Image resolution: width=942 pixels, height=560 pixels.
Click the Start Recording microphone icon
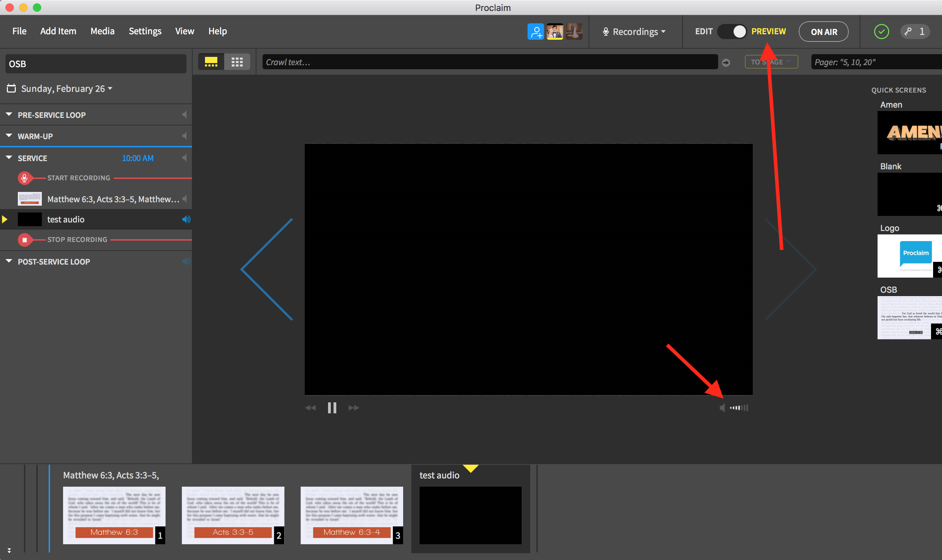(25, 178)
